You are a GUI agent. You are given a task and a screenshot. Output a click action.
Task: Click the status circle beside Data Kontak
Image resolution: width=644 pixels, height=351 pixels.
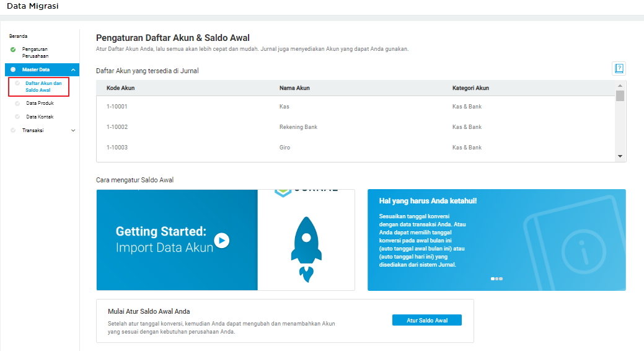coord(17,117)
